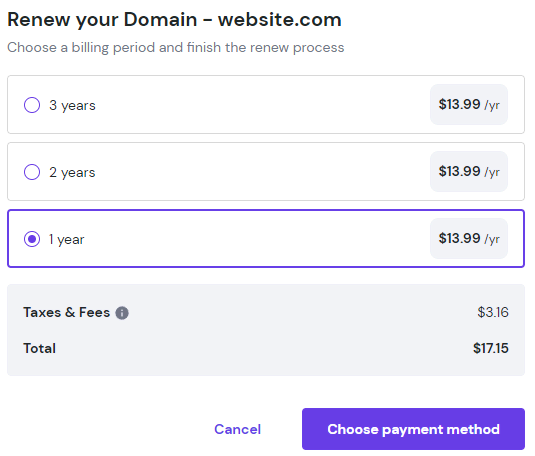Click the Total label in summary
This screenshot has height=456, width=535.
coord(40,348)
